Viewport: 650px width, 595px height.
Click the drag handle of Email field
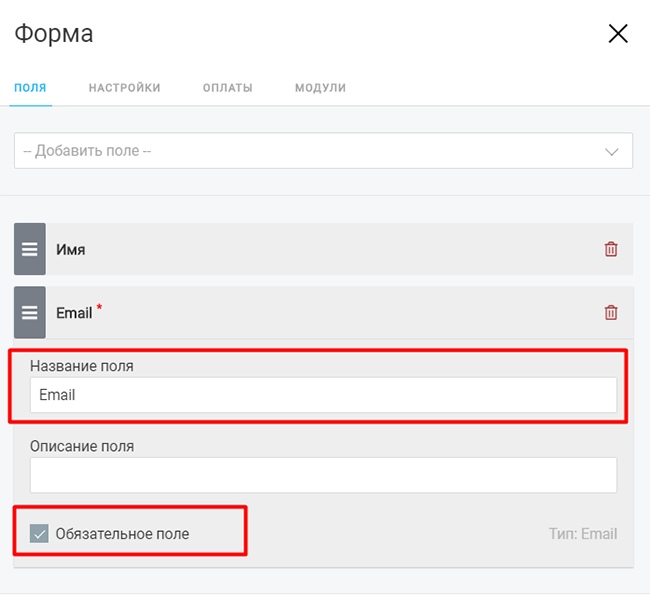[x=30, y=312]
